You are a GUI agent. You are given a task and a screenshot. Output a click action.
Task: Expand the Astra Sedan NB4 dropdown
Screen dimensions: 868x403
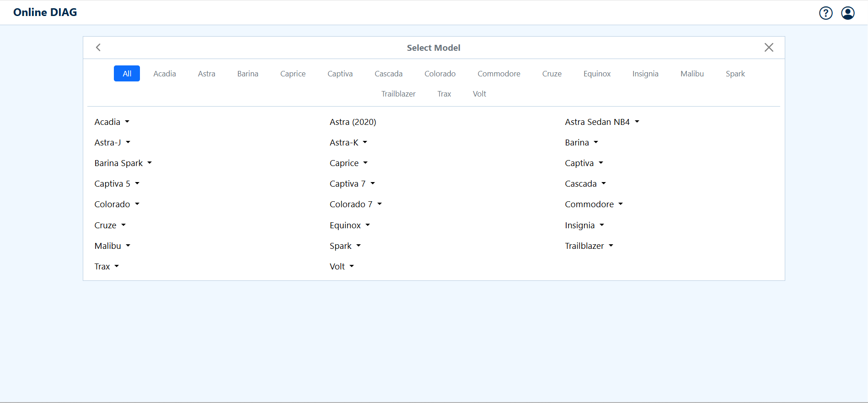602,122
